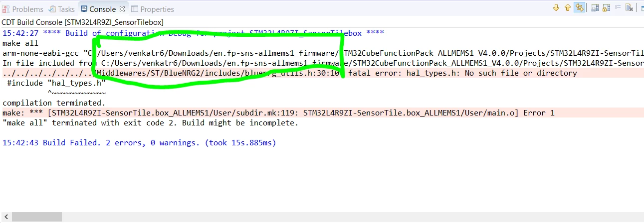Image resolution: width=644 pixels, height=223 pixels.
Task: Click the "Build Failed. 2 errors" summary line
Action: (139, 143)
